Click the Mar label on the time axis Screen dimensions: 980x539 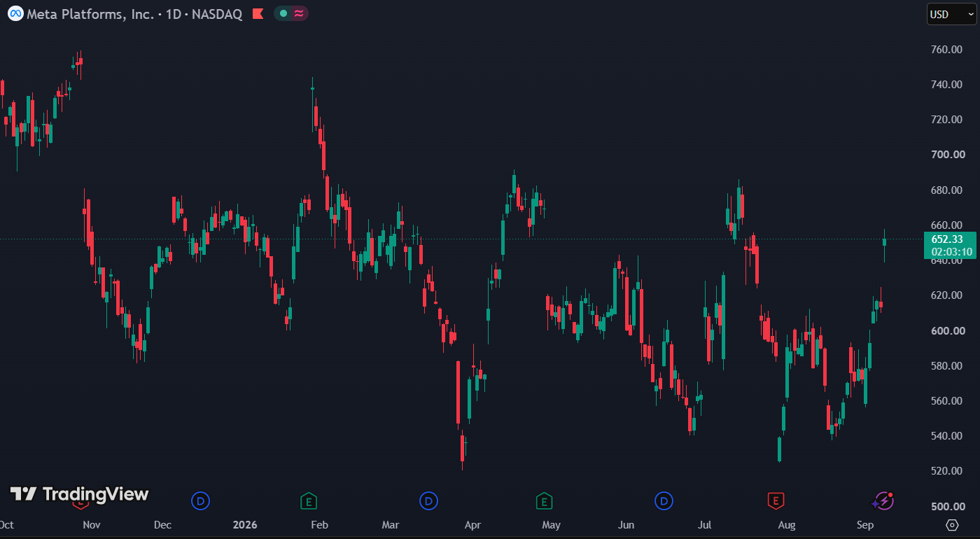[390, 525]
